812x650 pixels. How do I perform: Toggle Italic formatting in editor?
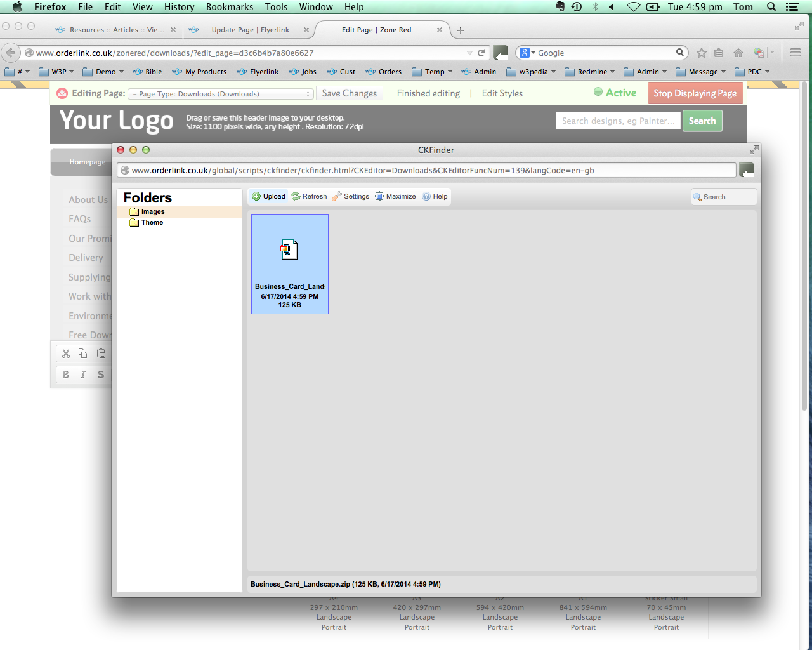[x=83, y=375]
